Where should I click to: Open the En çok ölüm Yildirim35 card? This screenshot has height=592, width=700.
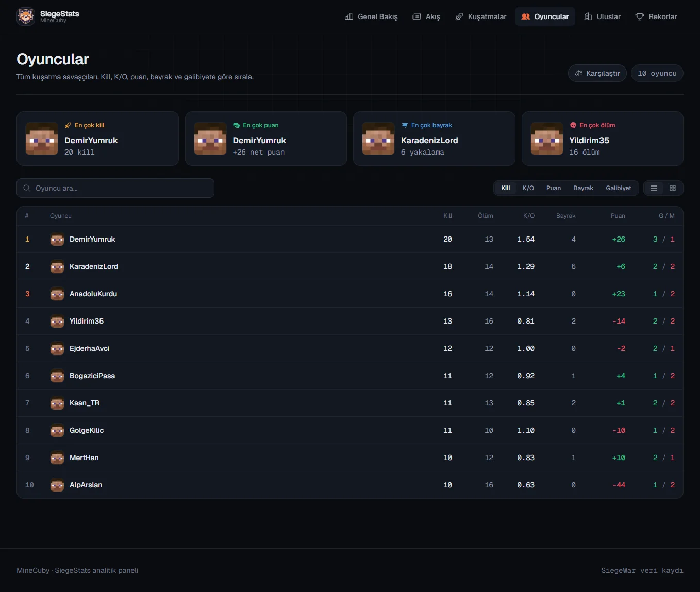click(x=603, y=139)
